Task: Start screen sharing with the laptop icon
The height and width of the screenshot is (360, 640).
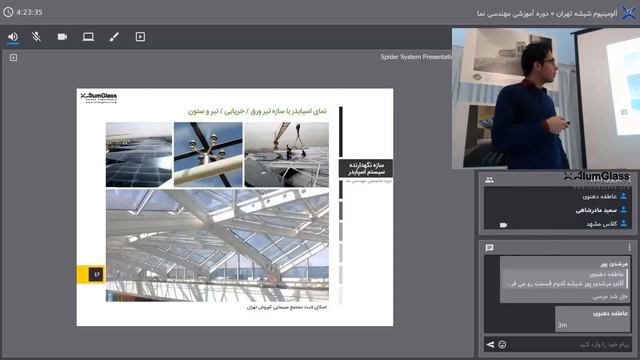Action: pos(88,37)
